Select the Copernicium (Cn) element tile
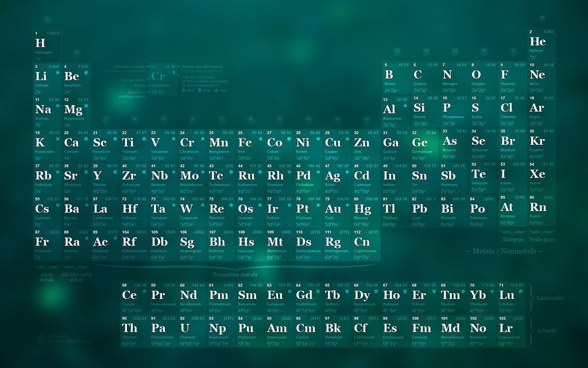The image size is (588, 368). [365, 246]
